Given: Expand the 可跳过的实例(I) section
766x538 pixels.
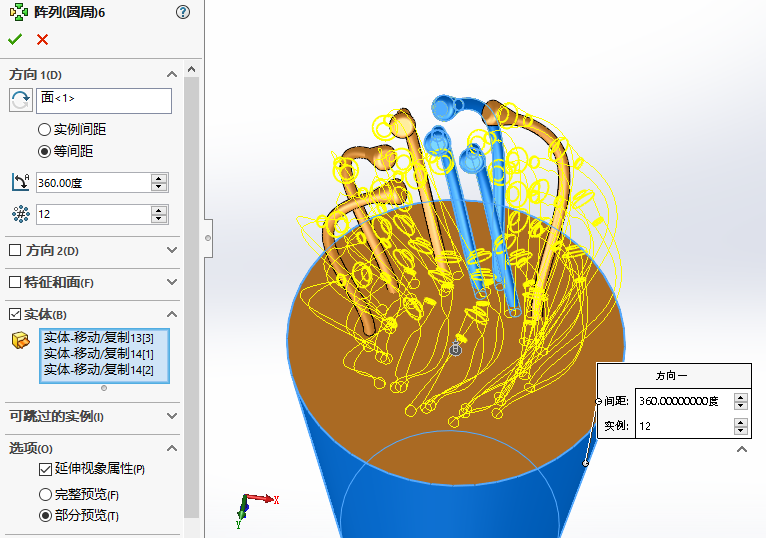Looking at the screenshot, I should (172, 416).
